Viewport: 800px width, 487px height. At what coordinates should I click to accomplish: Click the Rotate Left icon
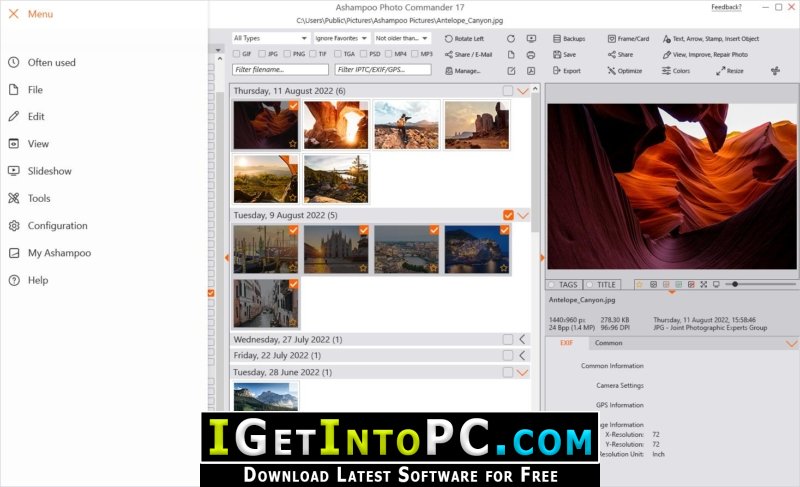pos(450,39)
